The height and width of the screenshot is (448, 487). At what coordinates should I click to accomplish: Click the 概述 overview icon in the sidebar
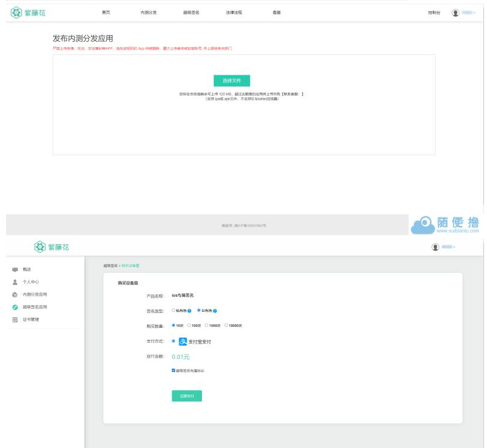point(15,269)
